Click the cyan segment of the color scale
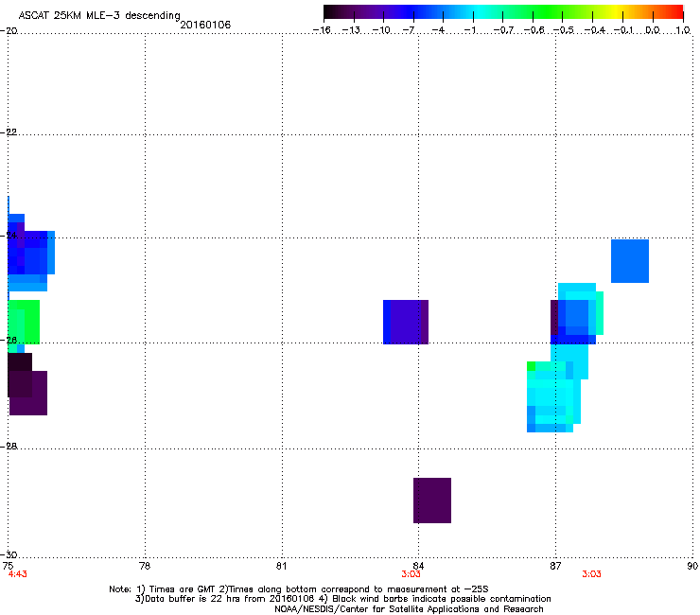Viewport: 700px width, 615px height. 480,11
